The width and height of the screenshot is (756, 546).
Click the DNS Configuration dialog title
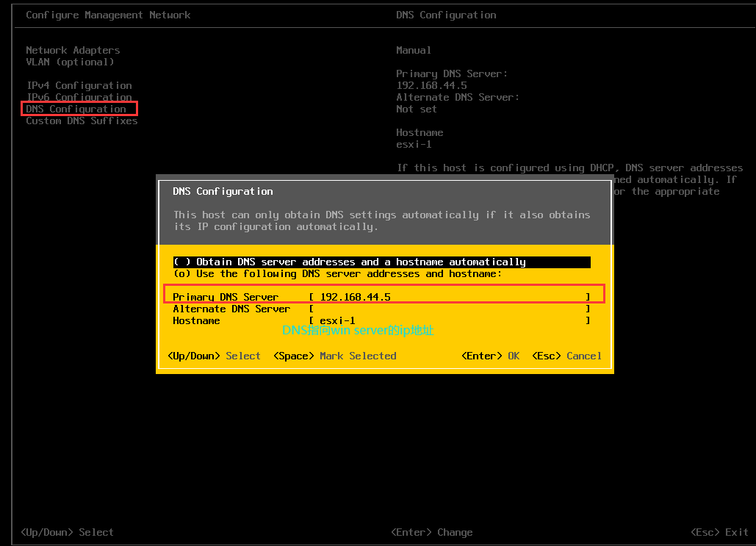point(223,191)
